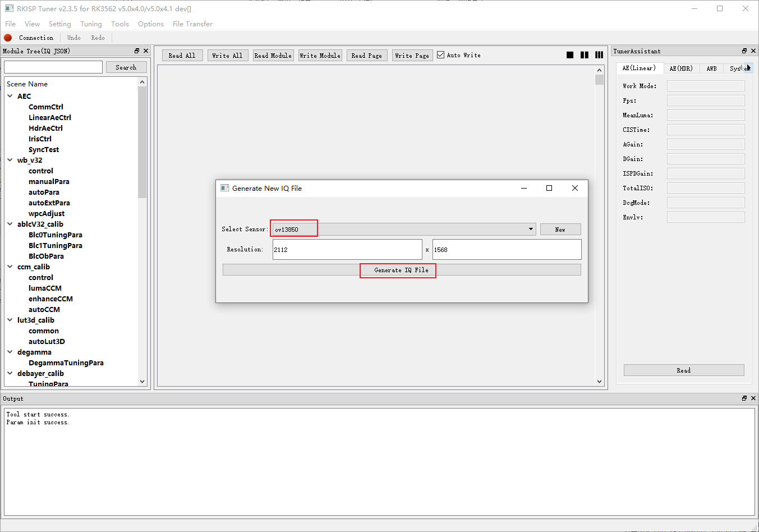Click the Read Module button
Image resolution: width=759 pixels, height=532 pixels.
[273, 56]
